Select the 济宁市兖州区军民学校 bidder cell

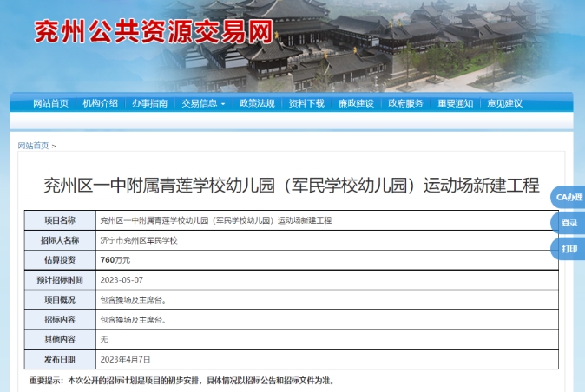[139, 240]
